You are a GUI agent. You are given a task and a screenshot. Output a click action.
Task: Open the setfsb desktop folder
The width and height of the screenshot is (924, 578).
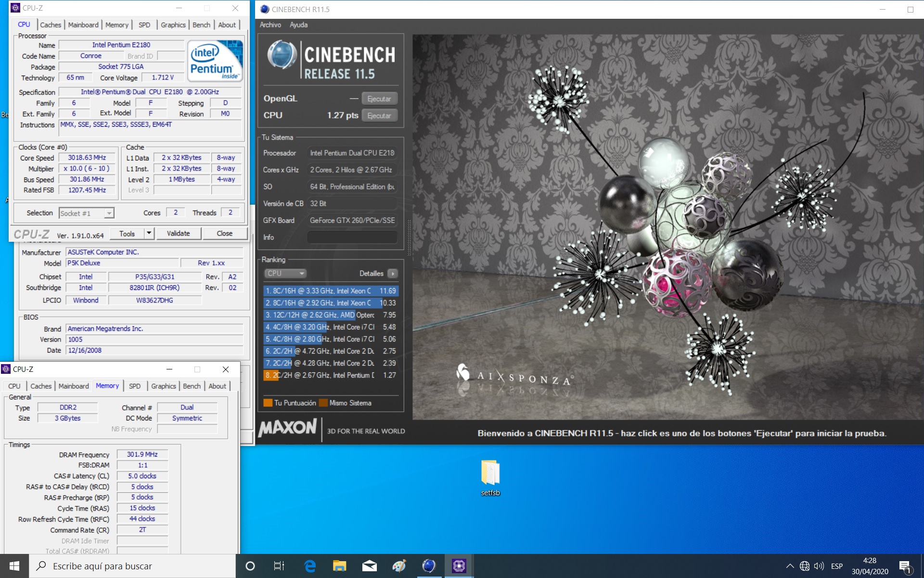tap(490, 477)
